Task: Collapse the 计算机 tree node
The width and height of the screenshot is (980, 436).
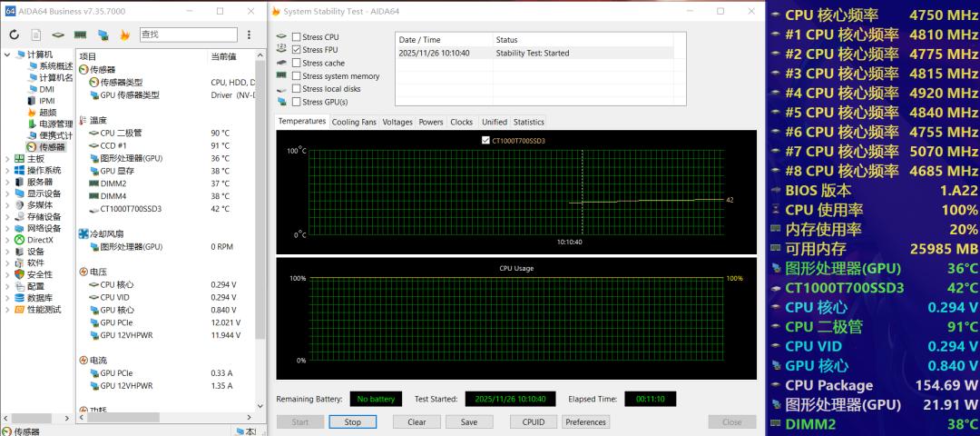Action: [8, 54]
